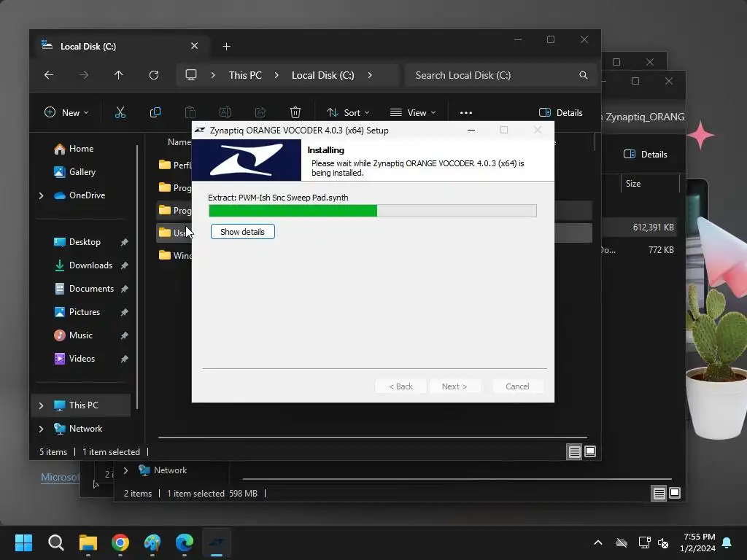Close the Local Disk (C:) tab
Image resolution: width=747 pixels, height=560 pixels.
(x=194, y=46)
